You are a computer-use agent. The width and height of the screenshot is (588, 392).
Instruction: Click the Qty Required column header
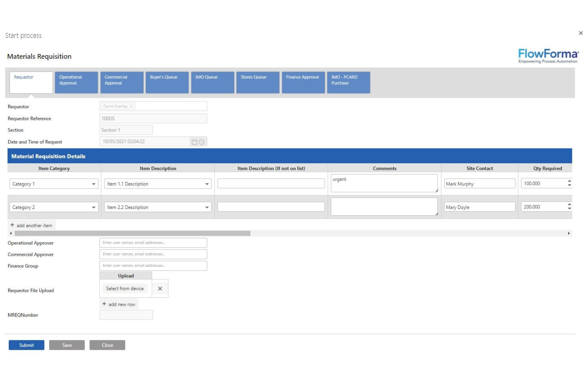[x=547, y=168]
